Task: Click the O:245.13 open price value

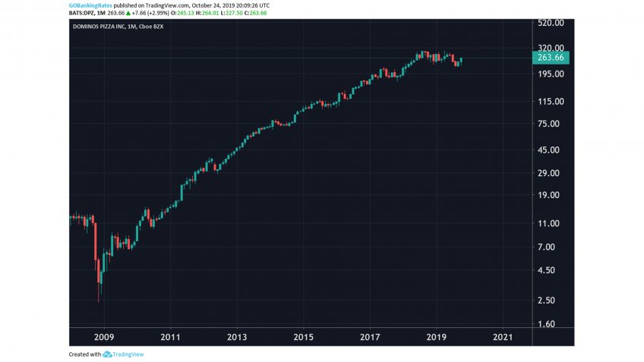Action: point(182,13)
